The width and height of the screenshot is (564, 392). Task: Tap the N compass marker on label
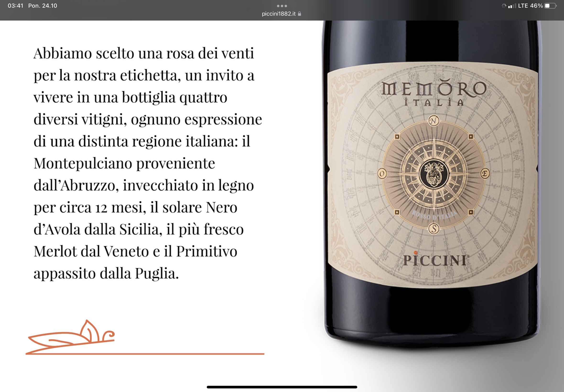(x=434, y=121)
